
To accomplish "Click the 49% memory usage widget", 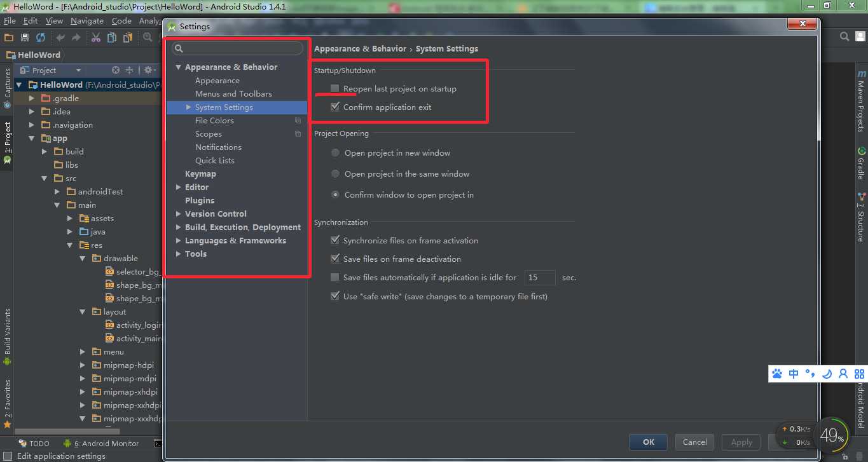I will pos(832,435).
